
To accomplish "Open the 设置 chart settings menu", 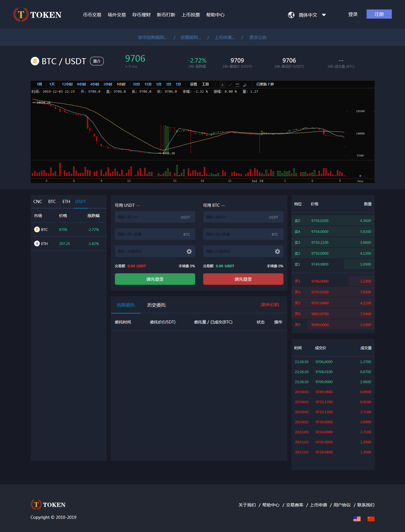I will (x=193, y=84).
